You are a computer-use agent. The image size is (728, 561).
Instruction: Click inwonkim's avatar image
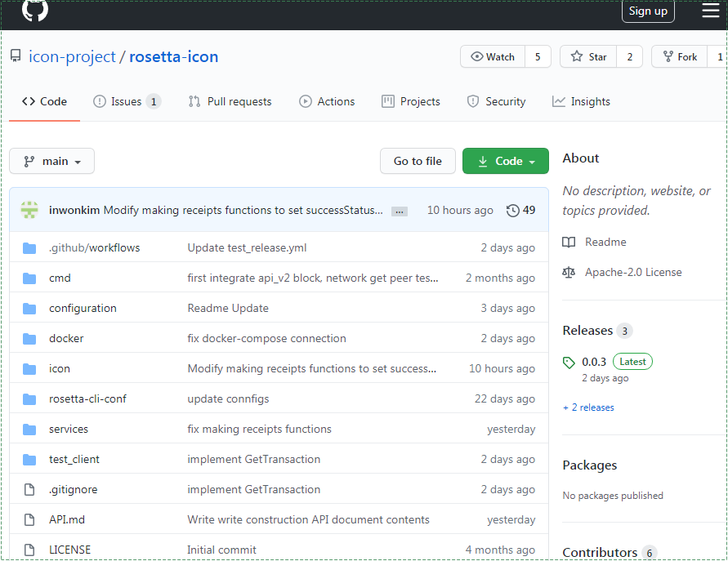coord(29,210)
